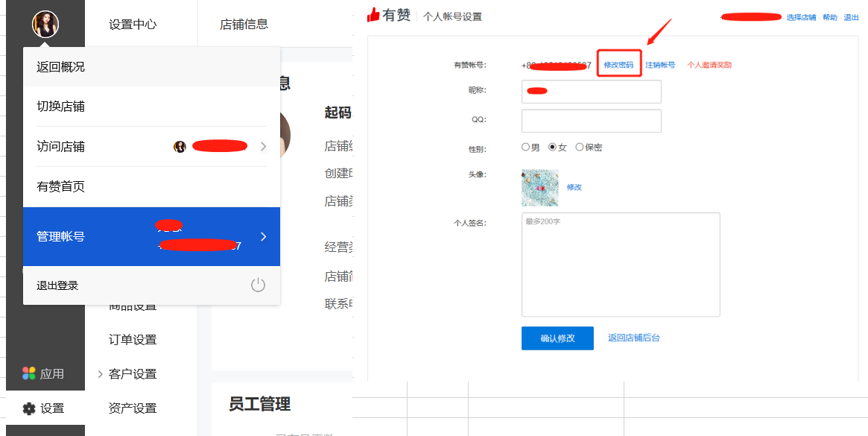Click the 设置 gear icon in sidebar
This screenshot has height=436, width=868.
[x=28, y=408]
